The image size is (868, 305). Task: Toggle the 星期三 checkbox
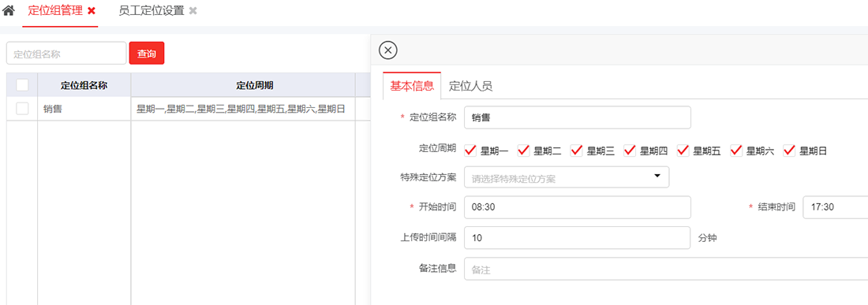click(576, 151)
